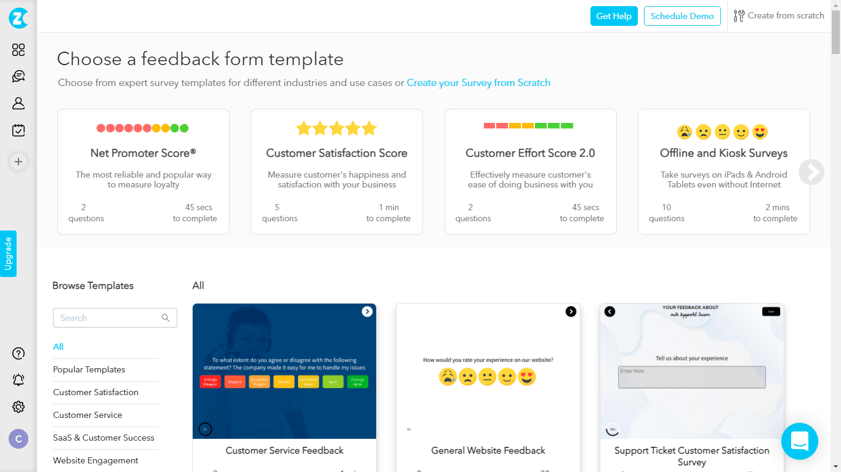The width and height of the screenshot is (841, 472).
Task: Click next arrow on Customer Service Feedback preview
Action: click(367, 312)
